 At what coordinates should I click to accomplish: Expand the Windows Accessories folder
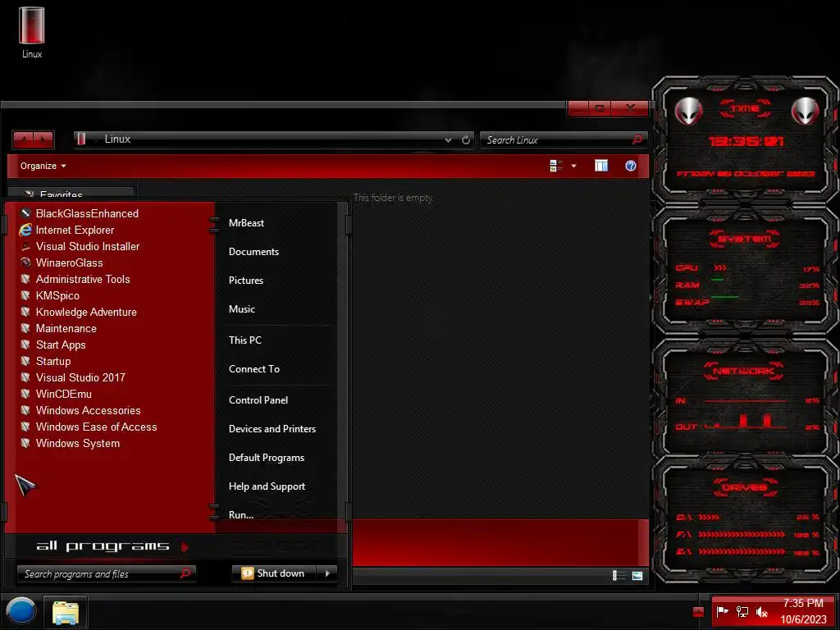click(x=88, y=410)
